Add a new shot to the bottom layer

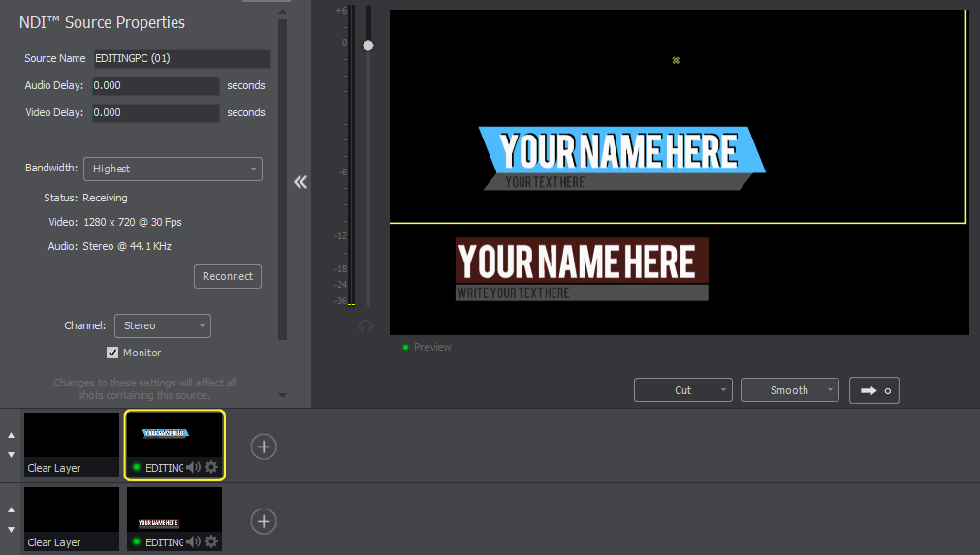[264, 521]
